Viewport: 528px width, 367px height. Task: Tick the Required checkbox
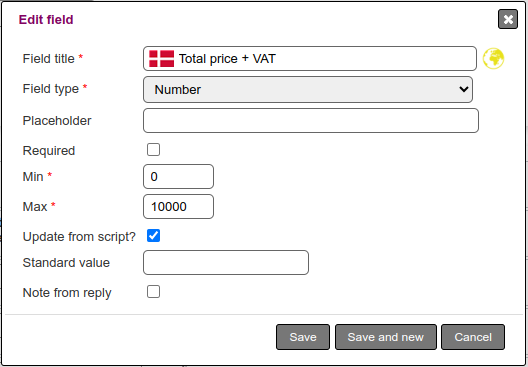coord(154,149)
